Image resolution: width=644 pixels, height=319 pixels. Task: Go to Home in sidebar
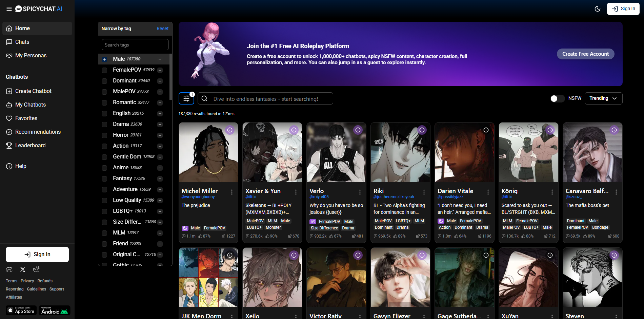tap(37, 29)
